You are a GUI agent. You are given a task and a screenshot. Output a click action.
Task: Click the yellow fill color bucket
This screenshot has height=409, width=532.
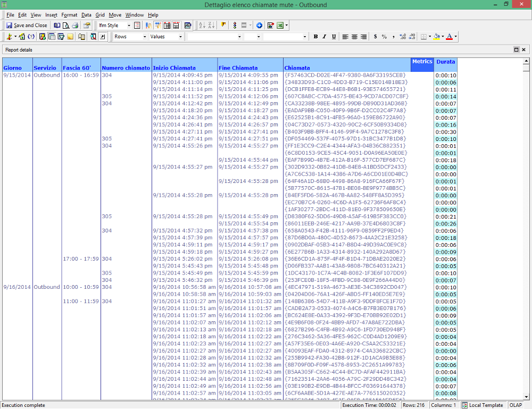pyautogui.click(x=437, y=37)
